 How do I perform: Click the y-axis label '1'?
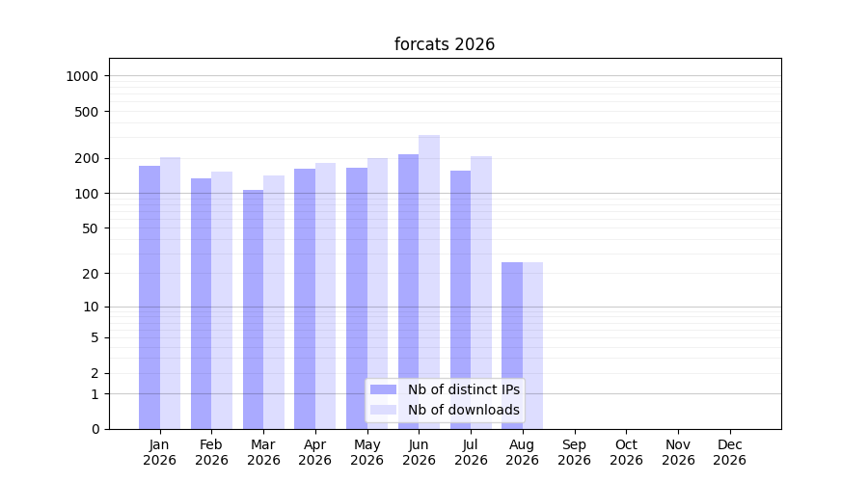click(95, 394)
